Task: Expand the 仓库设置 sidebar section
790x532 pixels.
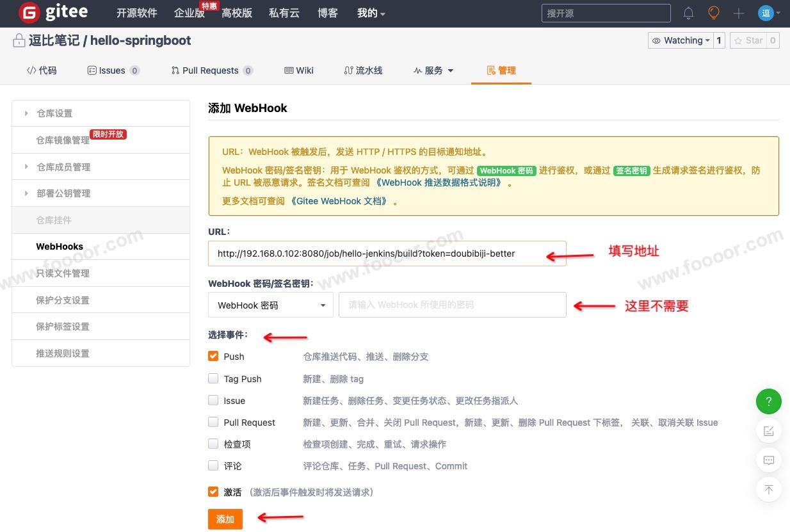Action: [54, 113]
